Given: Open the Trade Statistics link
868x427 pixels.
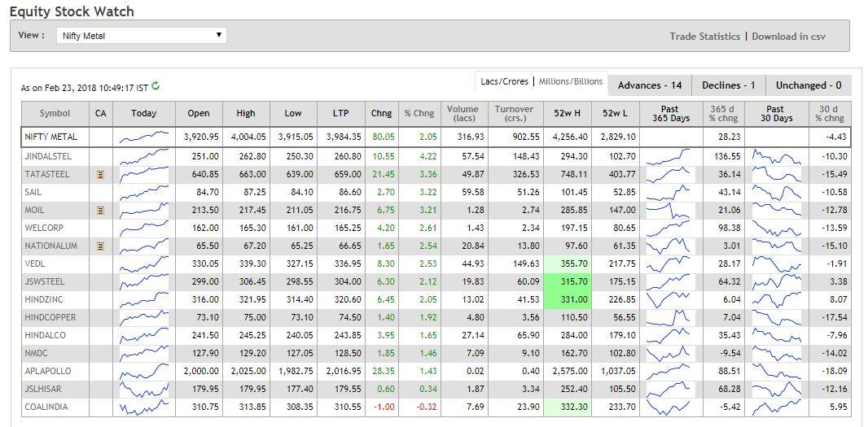Looking at the screenshot, I should click(704, 37).
